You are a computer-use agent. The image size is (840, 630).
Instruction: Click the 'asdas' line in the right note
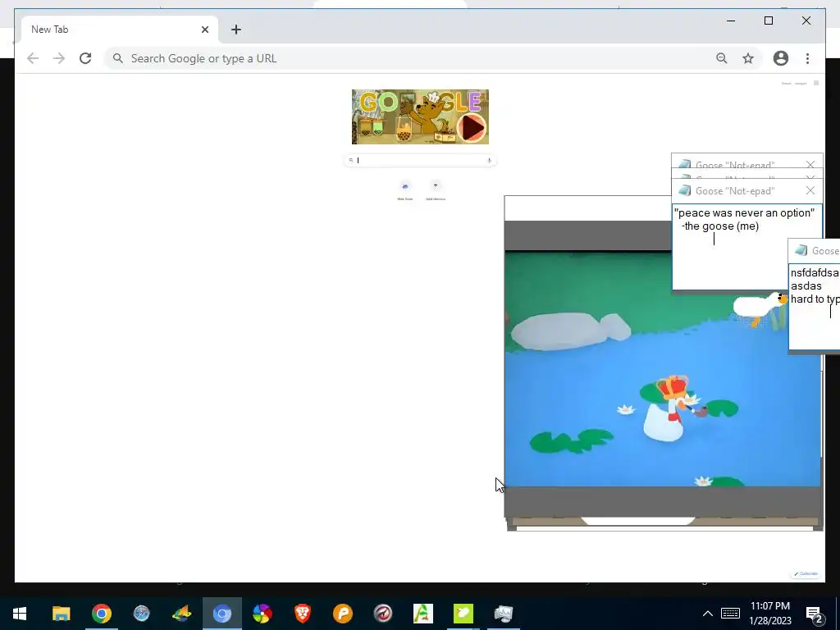point(806,286)
